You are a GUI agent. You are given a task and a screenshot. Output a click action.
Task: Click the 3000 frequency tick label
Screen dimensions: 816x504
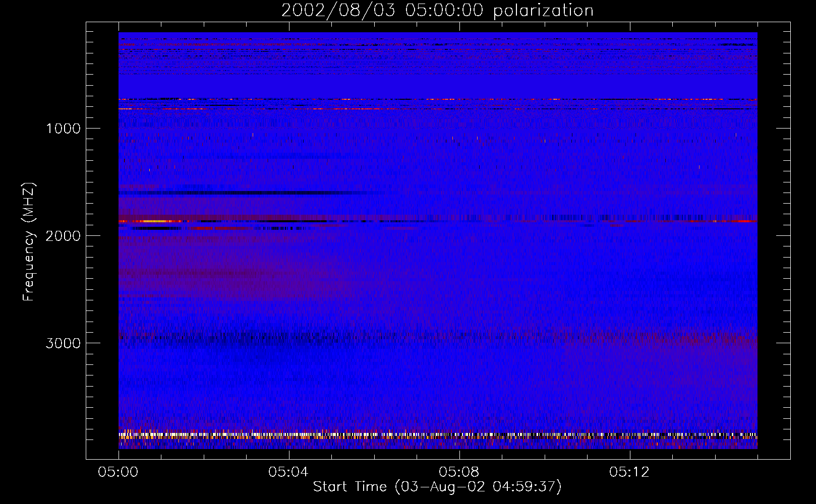click(x=63, y=343)
